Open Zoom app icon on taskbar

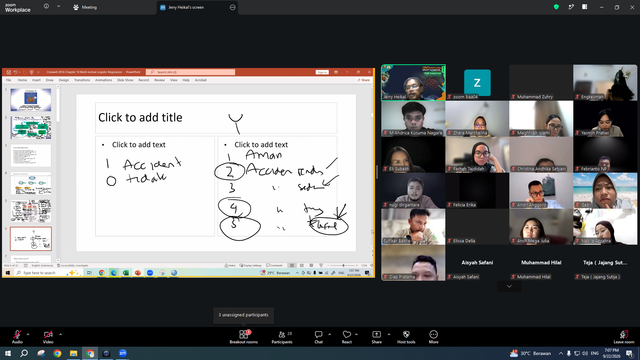(123, 353)
